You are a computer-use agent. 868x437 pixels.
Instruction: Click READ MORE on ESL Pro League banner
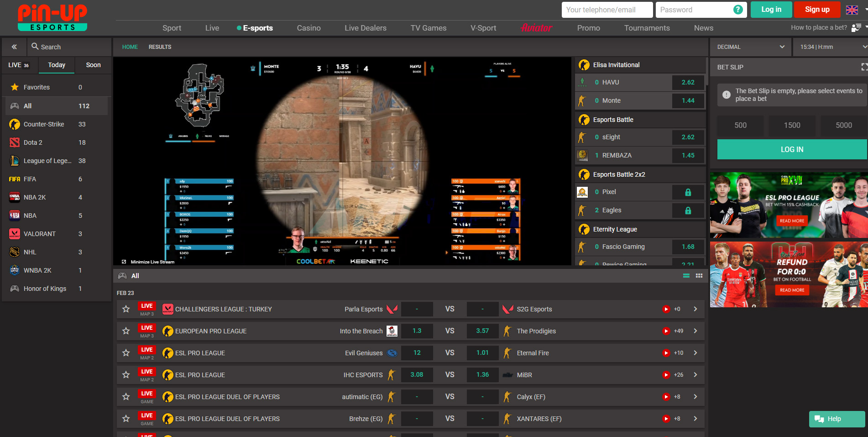click(x=792, y=221)
